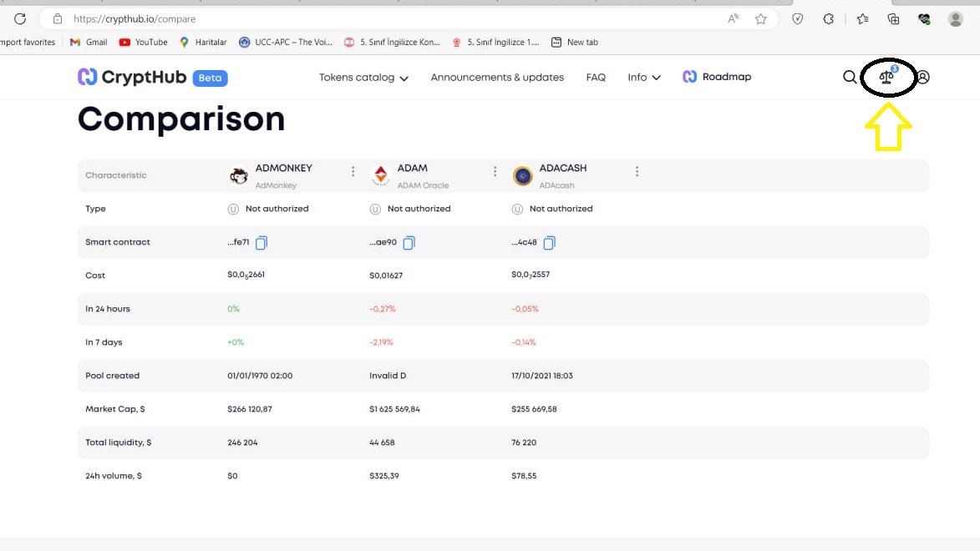
Task: Open ADAM column three-dot menu
Action: pyautogui.click(x=495, y=172)
